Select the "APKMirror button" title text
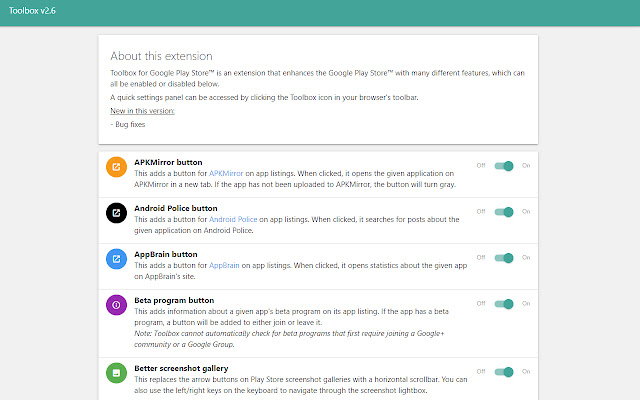This screenshot has height=400, width=640. tap(168, 162)
